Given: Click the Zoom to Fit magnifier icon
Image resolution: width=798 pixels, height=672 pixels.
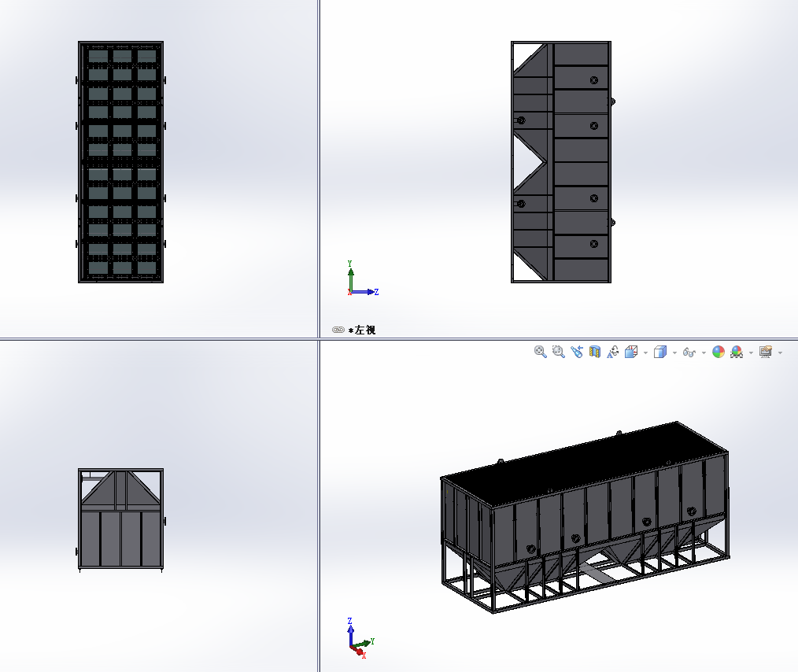Looking at the screenshot, I should [540, 352].
